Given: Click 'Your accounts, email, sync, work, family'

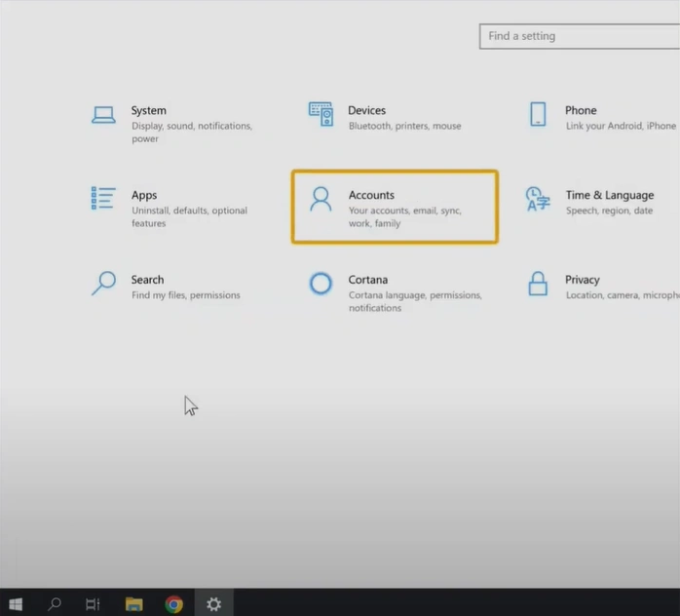Looking at the screenshot, I should (405, 216).
